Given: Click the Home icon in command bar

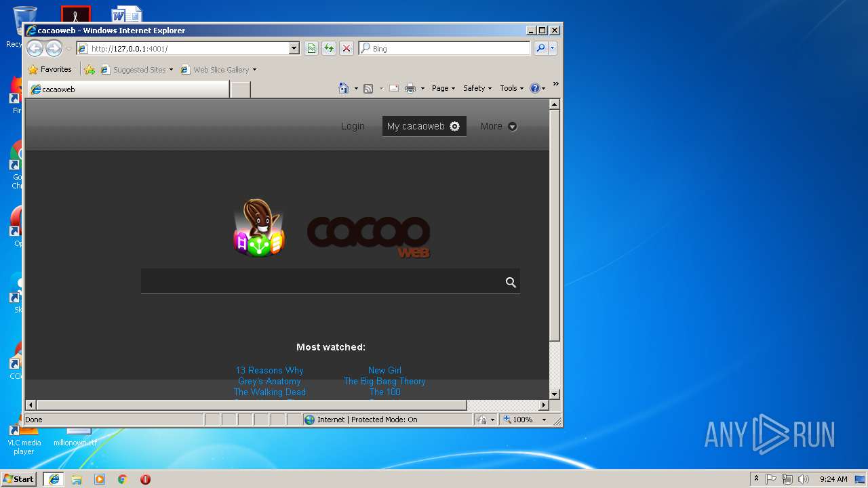Looking at the screenshot, I should (x=344, y=88).
